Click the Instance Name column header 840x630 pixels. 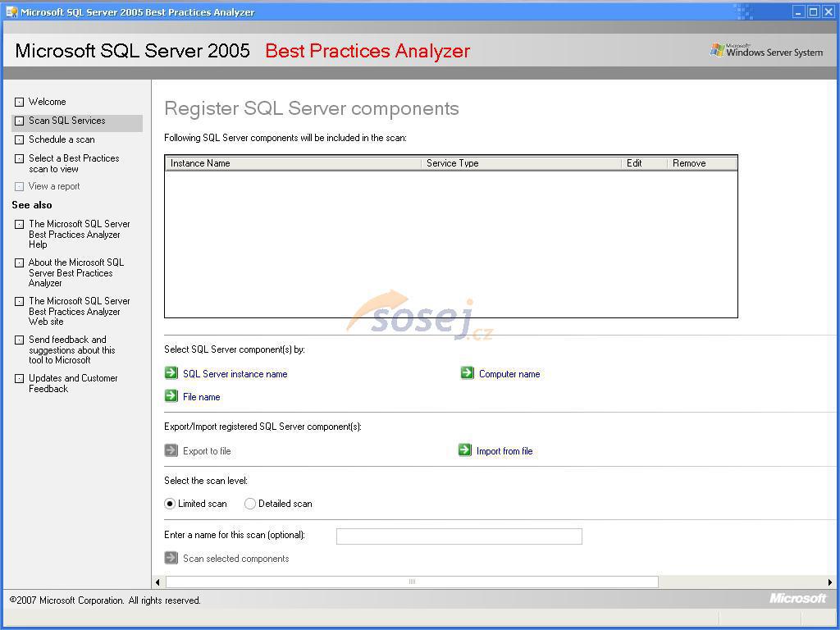coord(294,163)
